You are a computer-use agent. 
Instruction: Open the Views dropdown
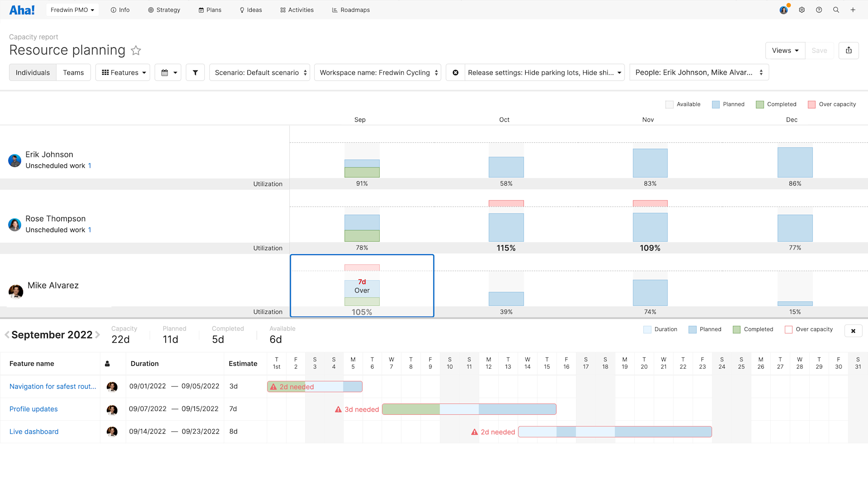(785, 50)
